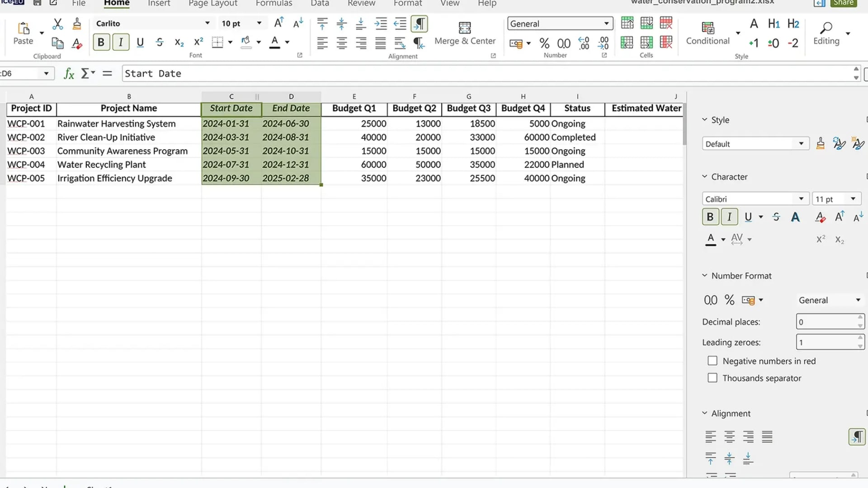
Task: Format as percent in ribbon Number group
Action: (544, 43)
